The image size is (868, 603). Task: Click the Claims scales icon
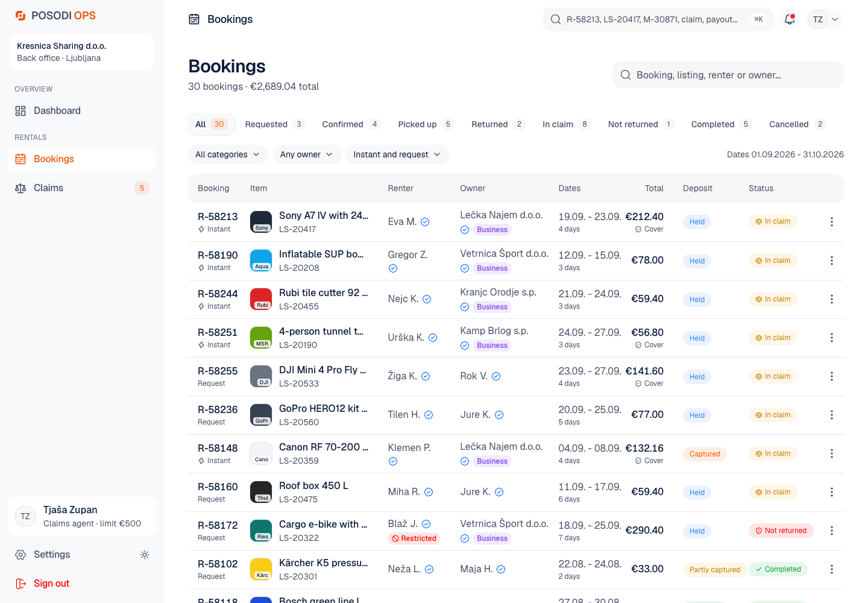pos(20,188)
